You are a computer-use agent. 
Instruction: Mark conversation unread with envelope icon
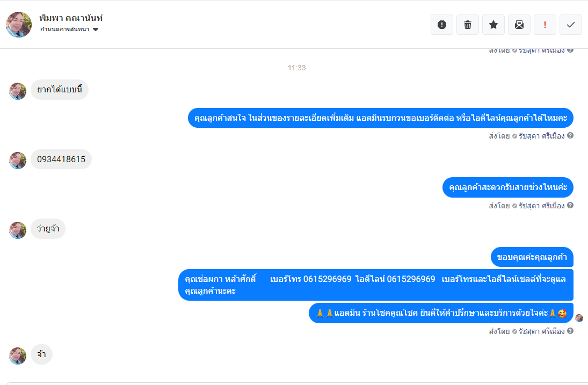pyautogui.click(x=519, y=25)
